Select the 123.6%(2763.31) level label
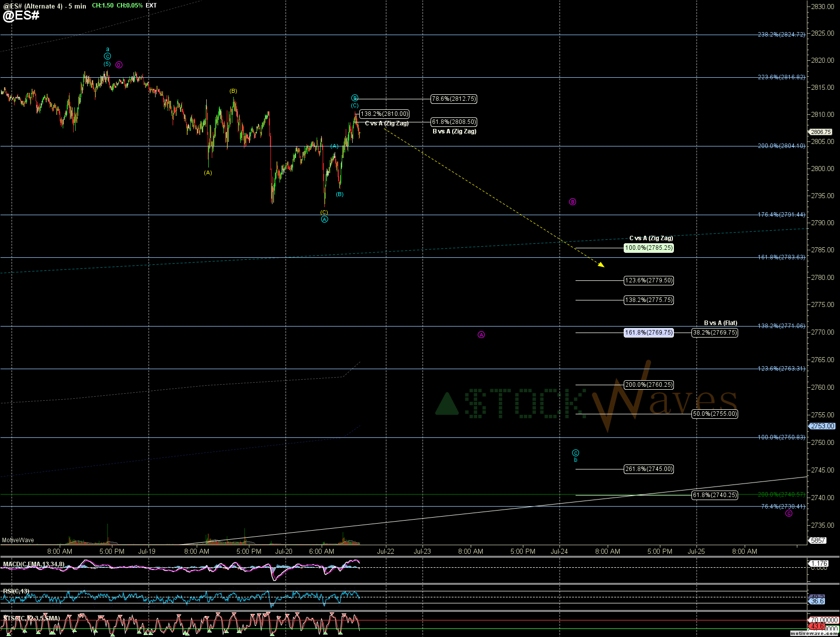The width and height of the screenshot is (840, 637). coord(781,369)
